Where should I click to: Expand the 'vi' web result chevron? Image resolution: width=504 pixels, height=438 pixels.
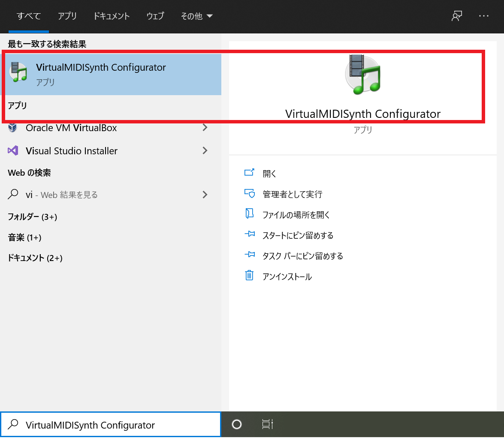pyautogui.click(x=205, y=195)
